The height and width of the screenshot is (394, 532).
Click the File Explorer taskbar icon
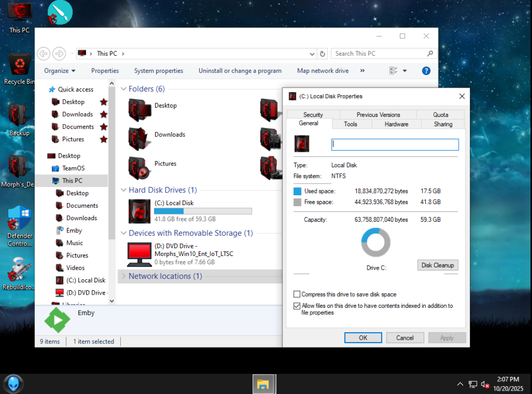tap(263, 384)
